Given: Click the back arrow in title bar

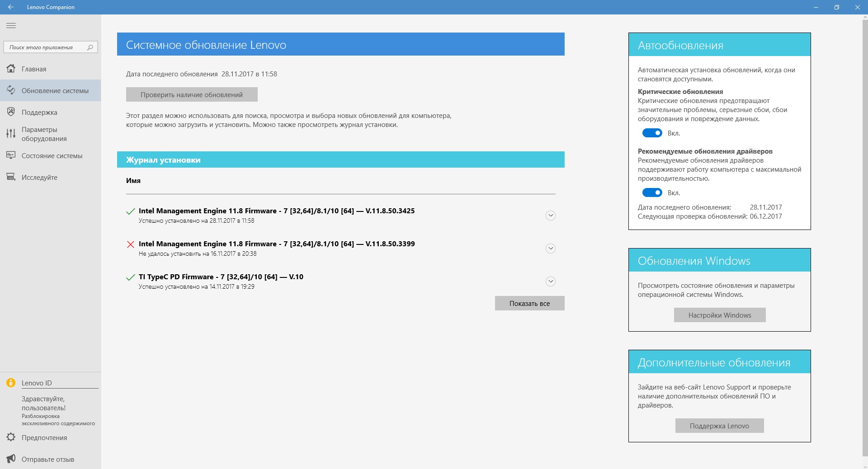Looking at the screenshot, I should [x=11, y=7].
